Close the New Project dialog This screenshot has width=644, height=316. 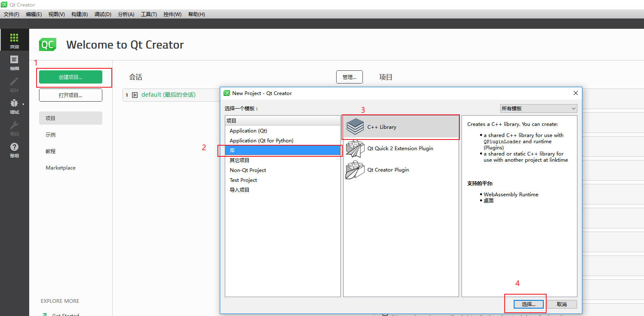[x=576, y=93]
